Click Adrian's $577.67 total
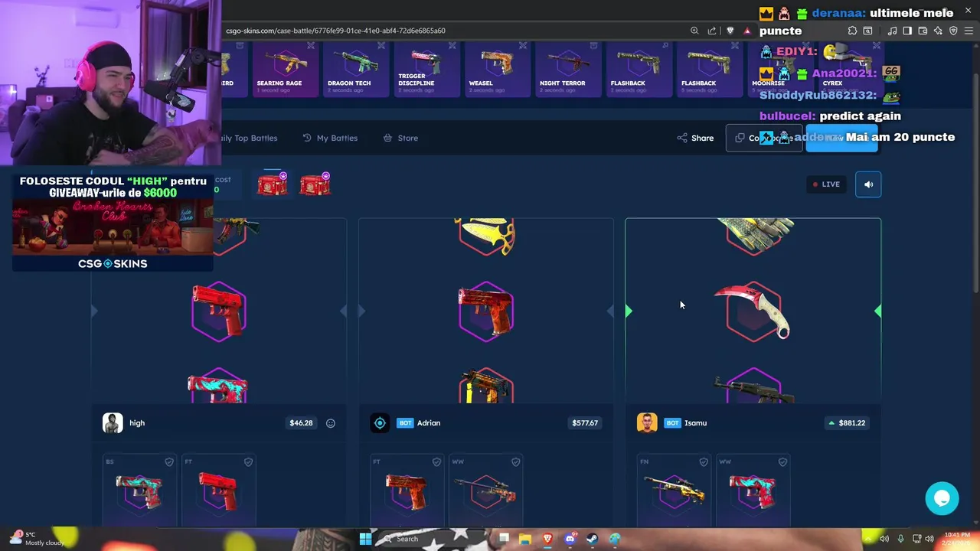Screen dimensions: 980x551 585,423
